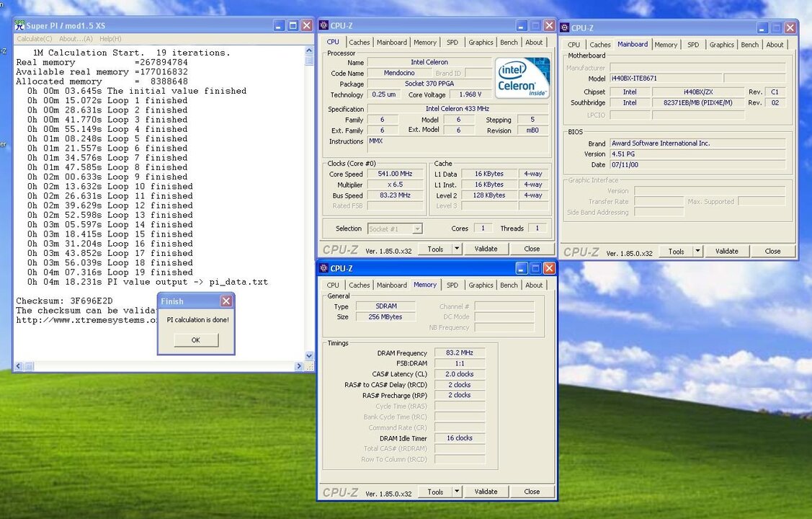Click Close in the CPU-Z Mainboard window
The height and width of the screenshot is (519, 812).
[x=772, y=252]
